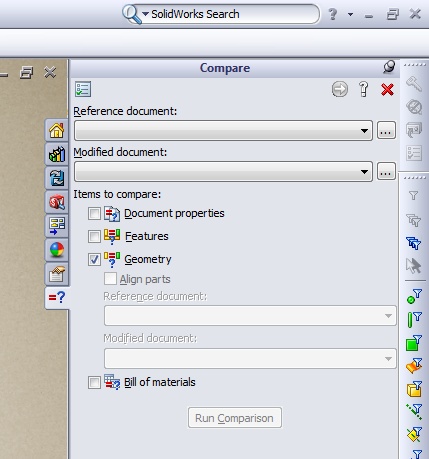Click the magnifier SolidWorks Search icon
Image resolution: width=429 pixels, height=459 pixels.
click(x=132, y=15)
